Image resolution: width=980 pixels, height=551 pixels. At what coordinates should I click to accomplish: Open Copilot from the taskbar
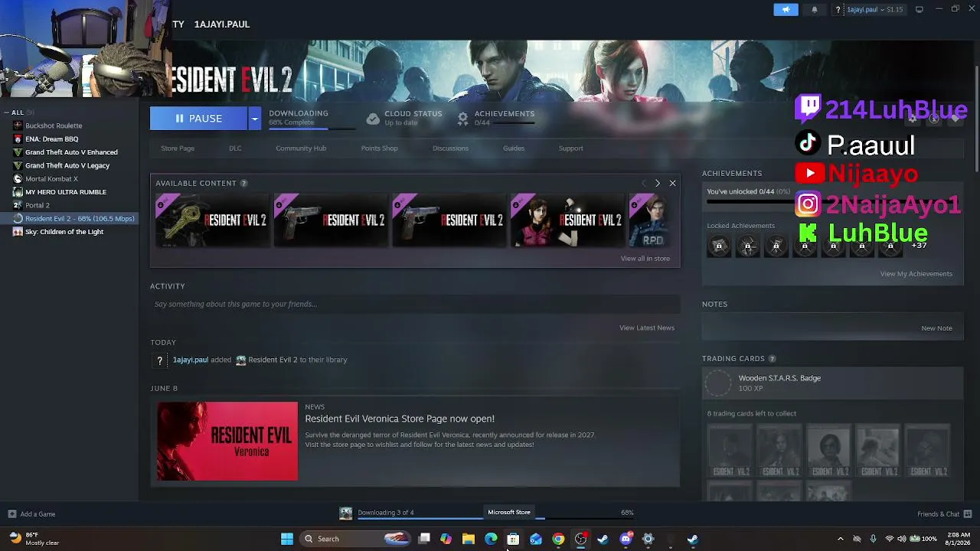[x=446, y=539]
